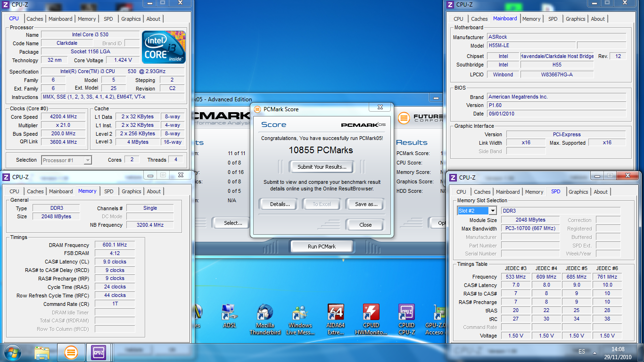Click the Futuremark logo in the PCMark window

tap(404, 118)
